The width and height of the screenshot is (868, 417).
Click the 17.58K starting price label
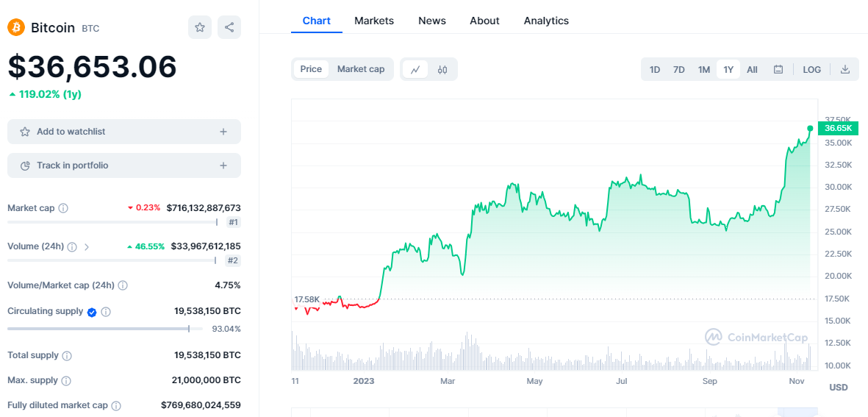306,299
